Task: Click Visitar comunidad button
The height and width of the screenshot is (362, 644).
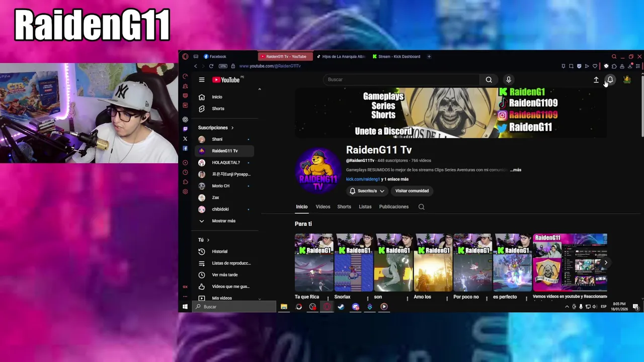Action: (x=412, y=191)
